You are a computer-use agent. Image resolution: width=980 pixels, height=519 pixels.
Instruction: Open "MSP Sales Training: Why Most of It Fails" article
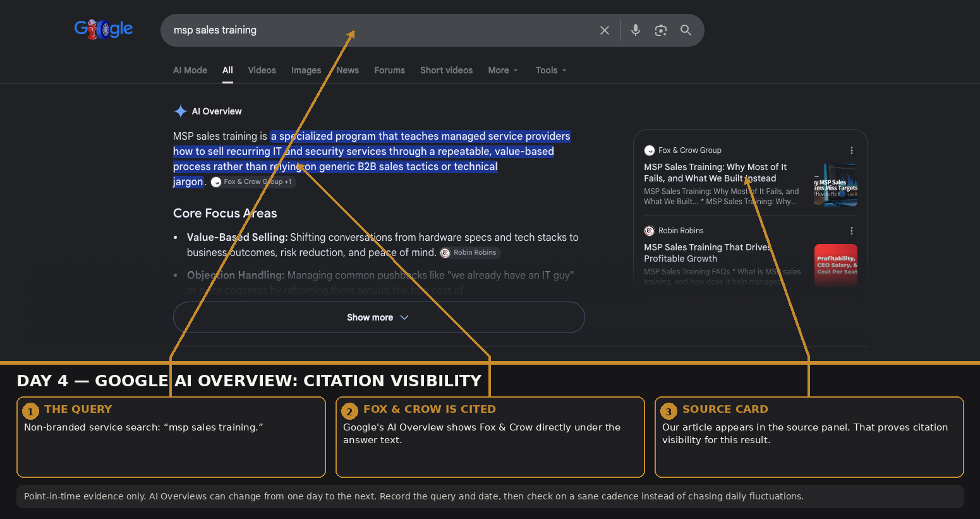[715, 173]
